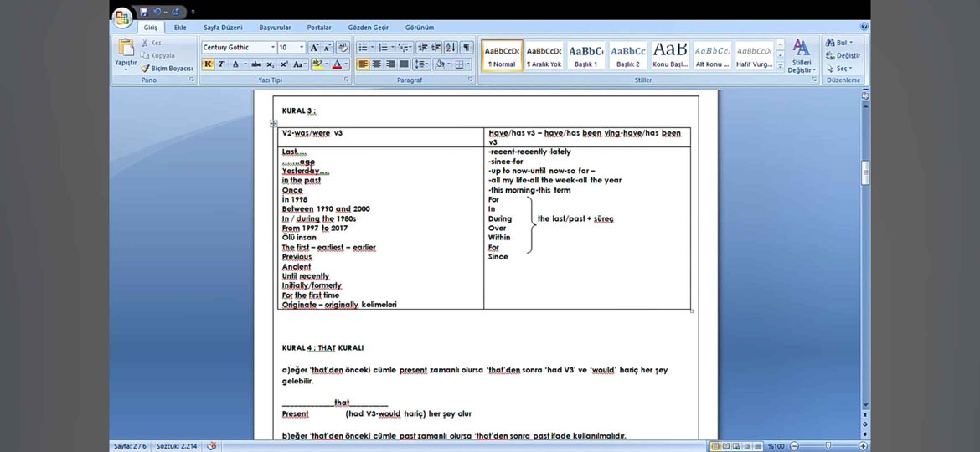
Task: Open Word help question mark
Action: click(x=864, y=27)
